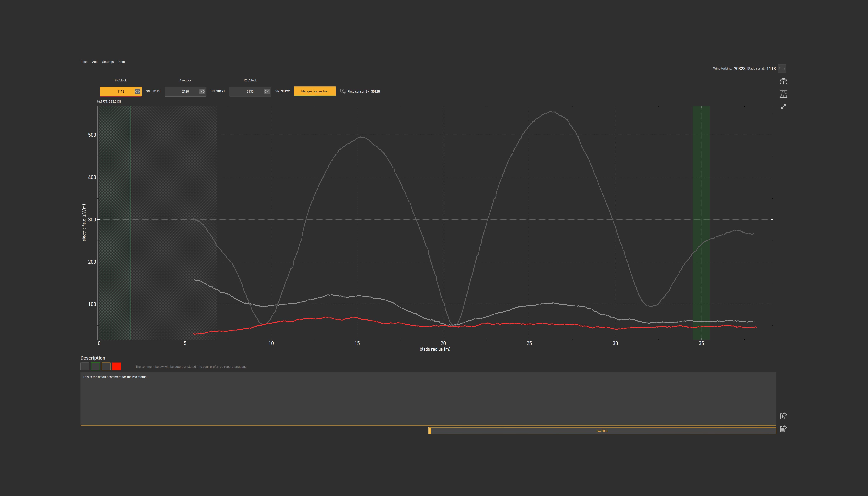Open the Settings menu
This screenshot has width=868, height=496.
(x=108, y=62)
